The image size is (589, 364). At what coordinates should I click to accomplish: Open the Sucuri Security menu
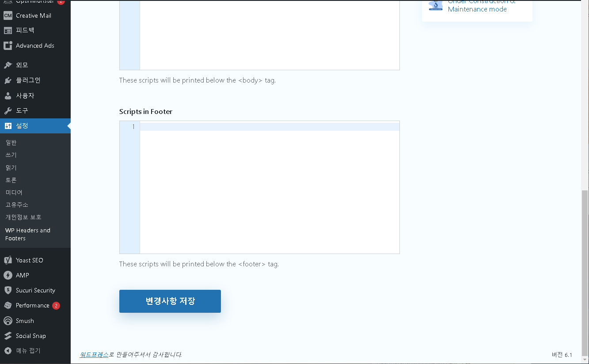pyautogui.click(x=35, y=290)
